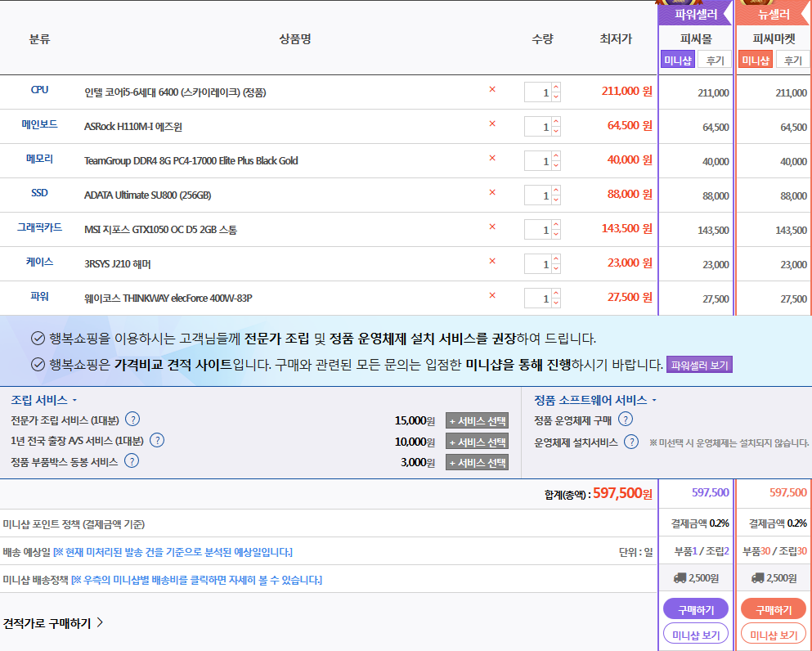Select the 10,000원 출장 A/S service
This screenshot has width=812, height=651.
coord(477,442)
